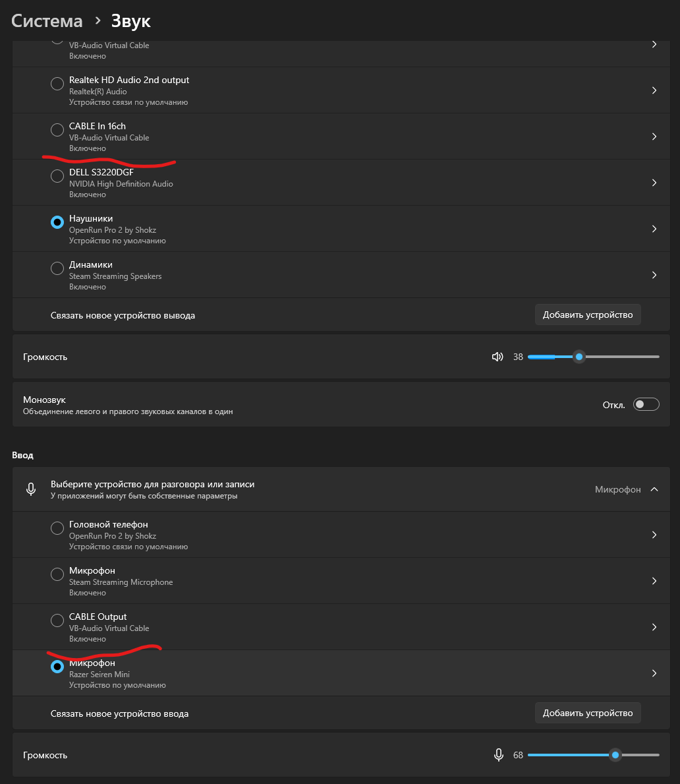Open CABLE In 16ch device properties arrow
680x784 pixels.
pos(654,136)
